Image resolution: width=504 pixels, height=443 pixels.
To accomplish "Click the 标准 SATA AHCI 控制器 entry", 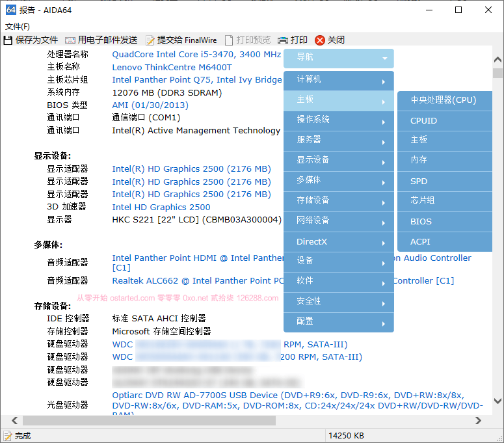I will [159, 318].
